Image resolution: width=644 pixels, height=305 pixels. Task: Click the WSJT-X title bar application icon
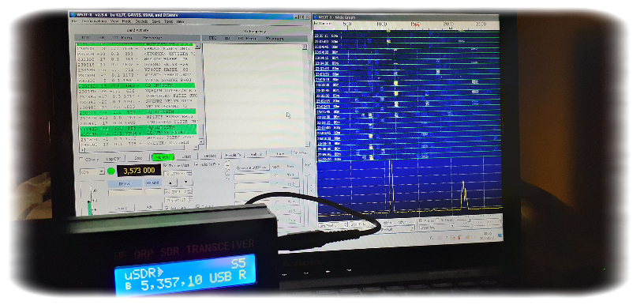(73, 14)
